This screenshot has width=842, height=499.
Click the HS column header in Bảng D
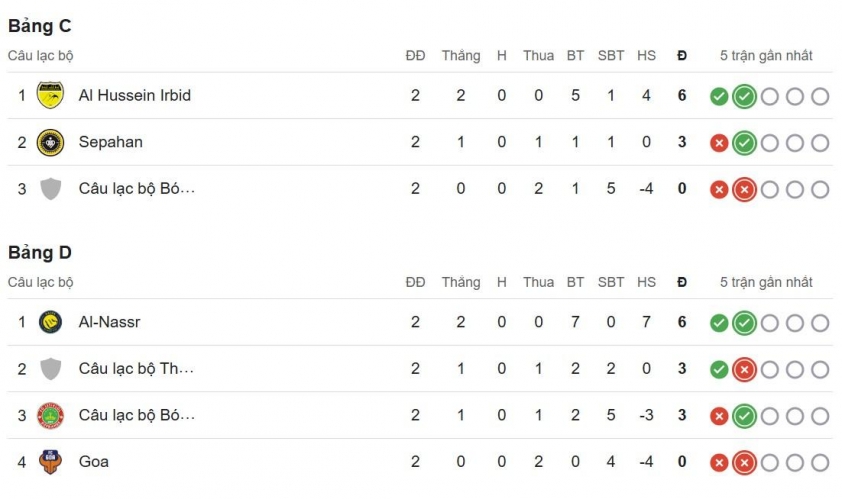(646, 282)
